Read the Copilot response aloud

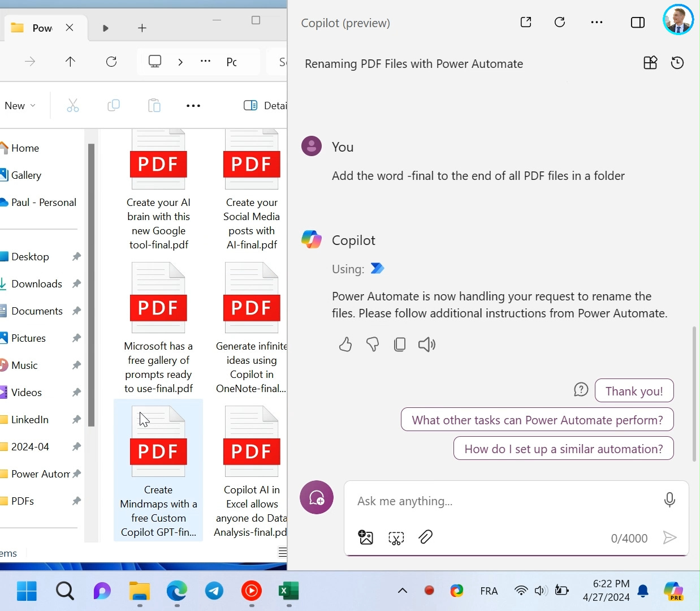[427, 344]
